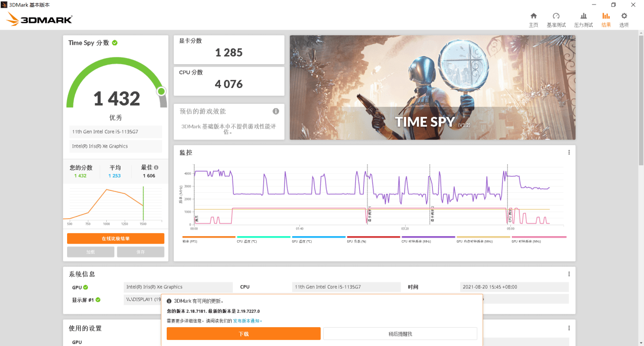644x346 pixels.
Task: Click the \\.\DISPLAY1 display value field
Action: (x=142, y=300)
